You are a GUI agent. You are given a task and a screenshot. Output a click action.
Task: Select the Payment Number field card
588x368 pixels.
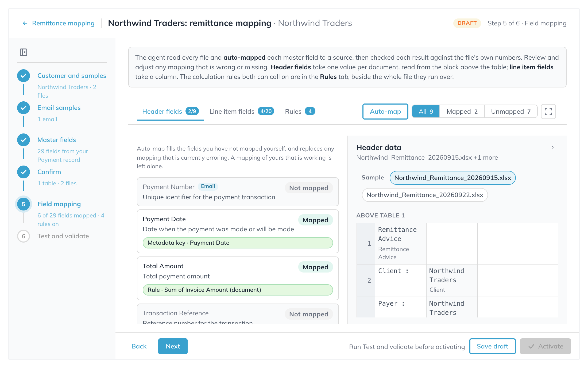coord(238,192)
